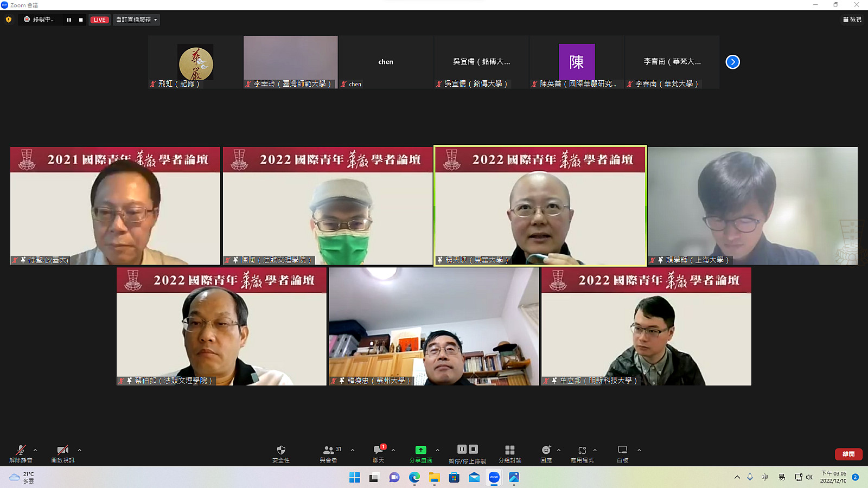Open the View menu at top-right

click(x=852, y=20)
